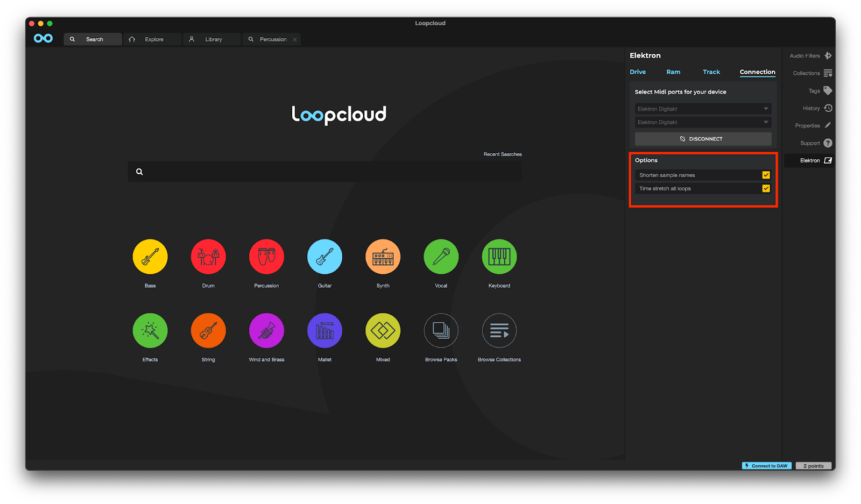Viewport: 861px width, 504px height.
Task: Expand the second Elektron Digitakt MIDI port dropdown
Action: tap(703, 122)
